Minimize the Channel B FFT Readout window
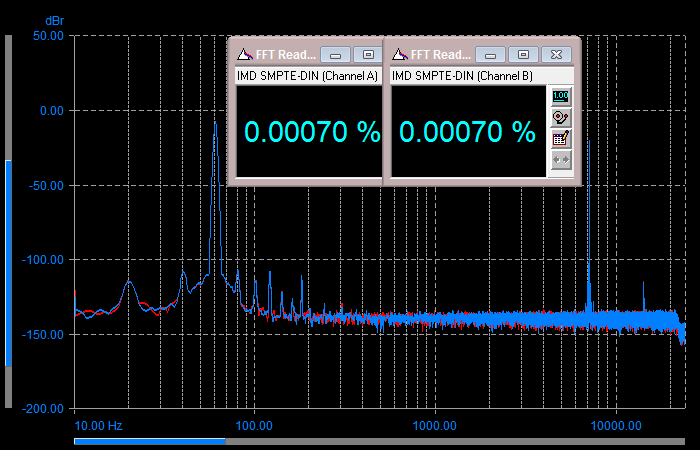This screenshot has width=700, height=450. [490, 54]
